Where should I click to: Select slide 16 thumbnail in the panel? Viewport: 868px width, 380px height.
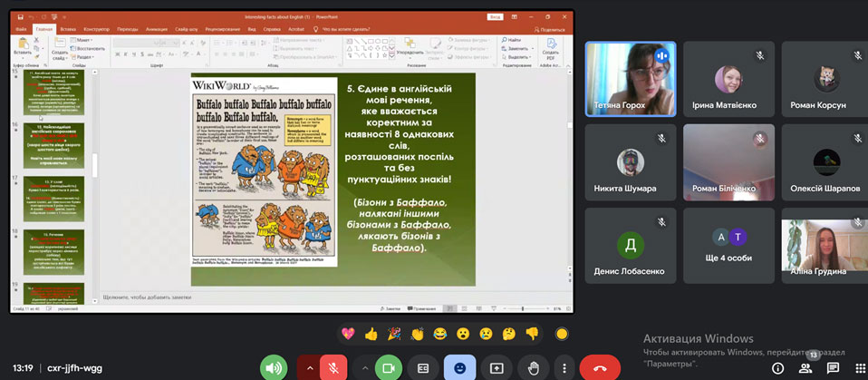click(53, 146)
